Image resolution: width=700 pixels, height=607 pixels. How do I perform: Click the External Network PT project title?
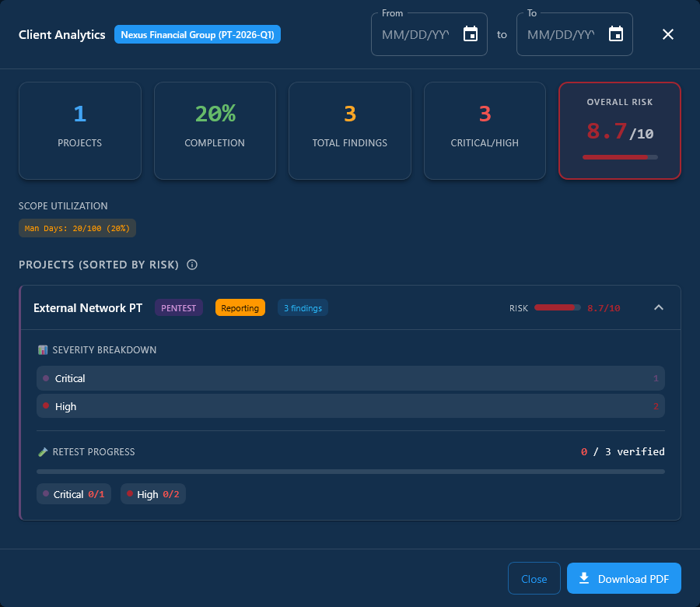click(88, 308)
